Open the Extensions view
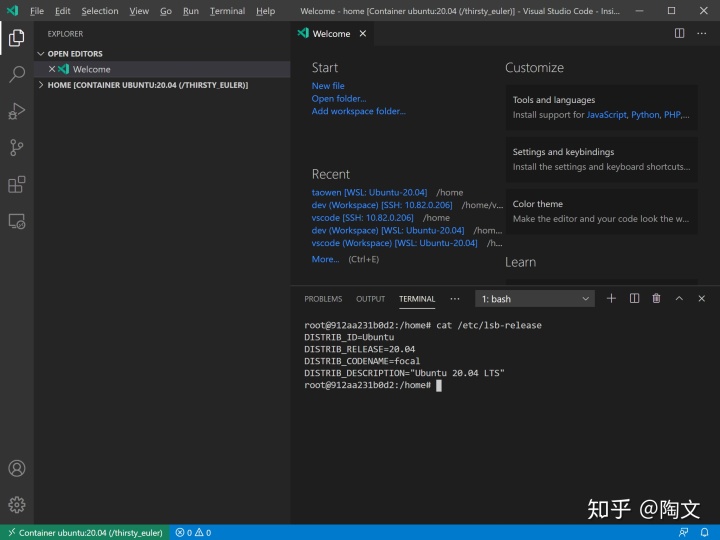The width and height of the screenshot is (720, 540). coord(17,185)
